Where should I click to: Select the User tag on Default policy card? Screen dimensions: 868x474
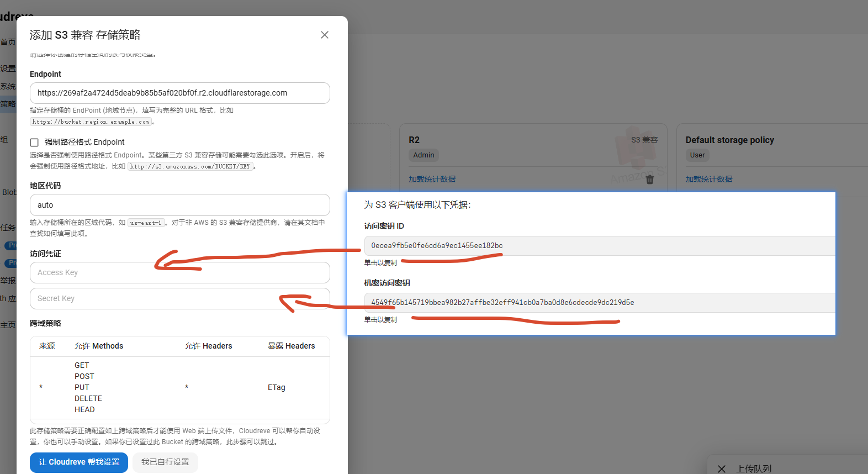(x=697, y=155)
